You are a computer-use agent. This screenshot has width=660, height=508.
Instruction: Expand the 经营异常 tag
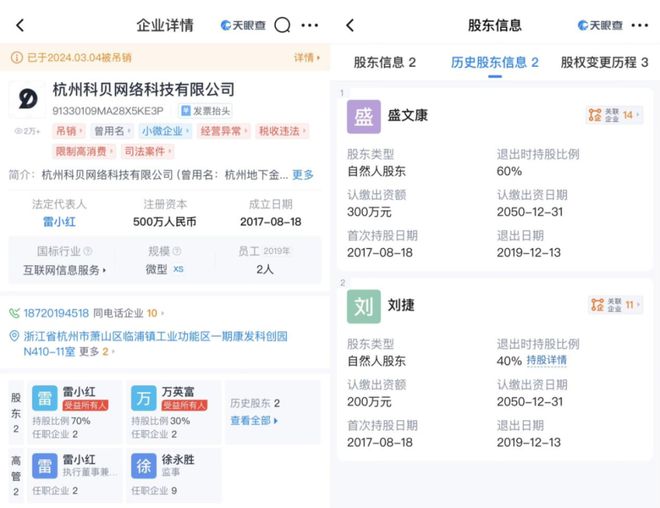pyautogui.click(x=224, y=131)
